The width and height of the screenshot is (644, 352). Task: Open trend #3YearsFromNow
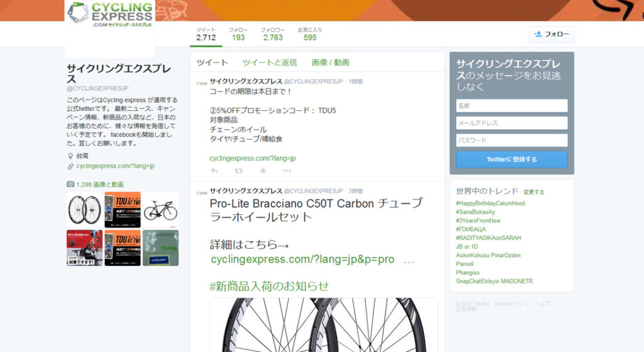click(478, 220)
